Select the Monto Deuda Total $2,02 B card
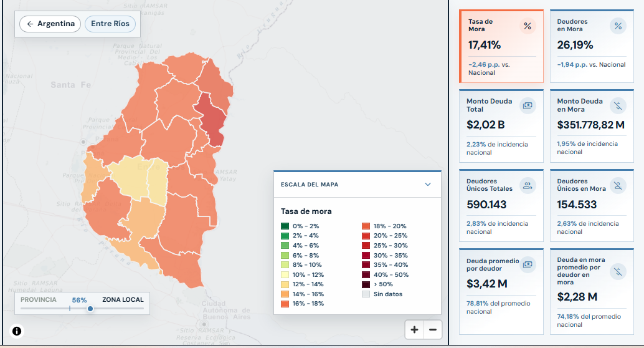This screenshot has width=644, height=348. click(x=501, y=126)
